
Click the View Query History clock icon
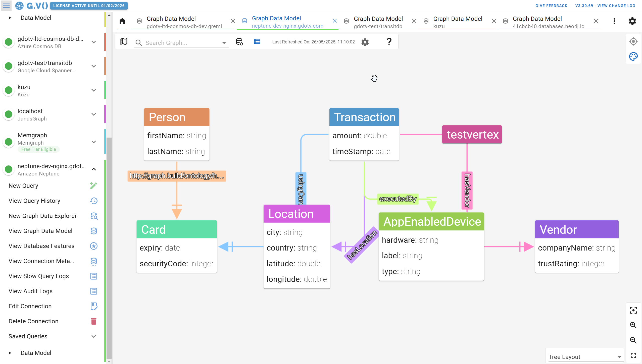tap(93, 201)
